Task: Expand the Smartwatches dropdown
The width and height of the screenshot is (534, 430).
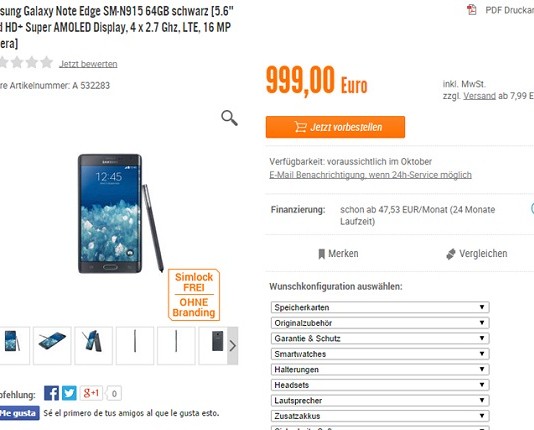Action: (x=380, y=354)
